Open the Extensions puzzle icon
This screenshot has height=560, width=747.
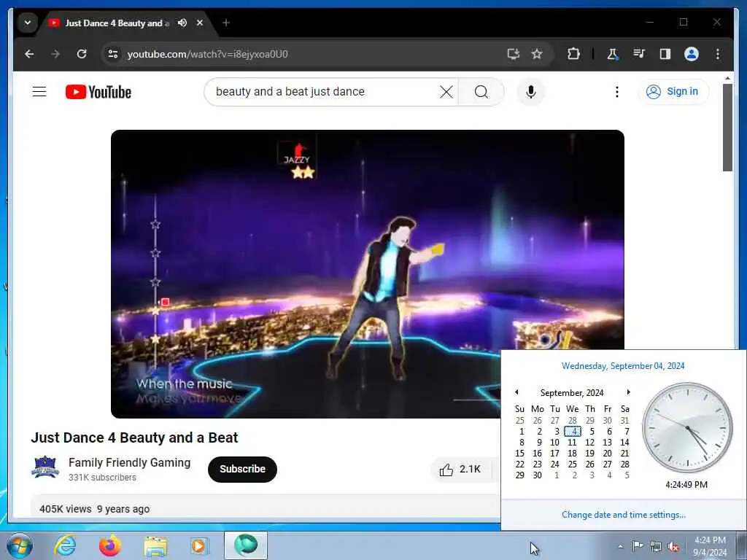click(573, 54)
